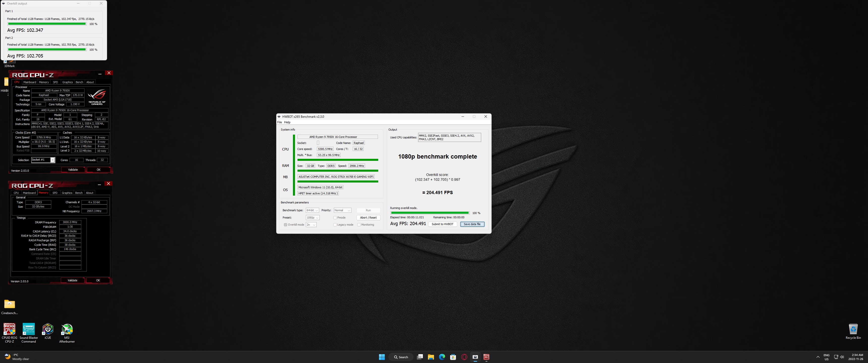Open File Explorer from the taskbar
This screenshot has height=363, width=868.
pyautogui.click(x=431, y=357)
